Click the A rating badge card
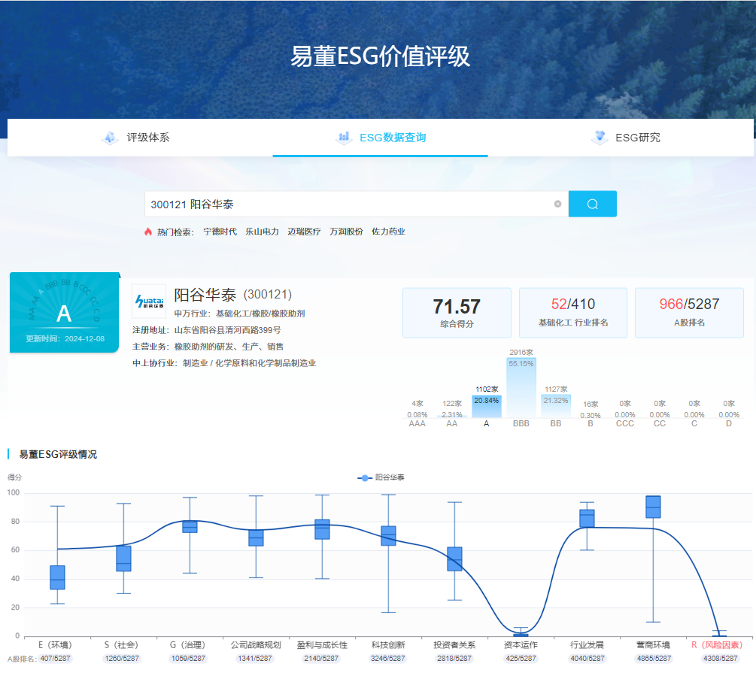 point(65,312)
